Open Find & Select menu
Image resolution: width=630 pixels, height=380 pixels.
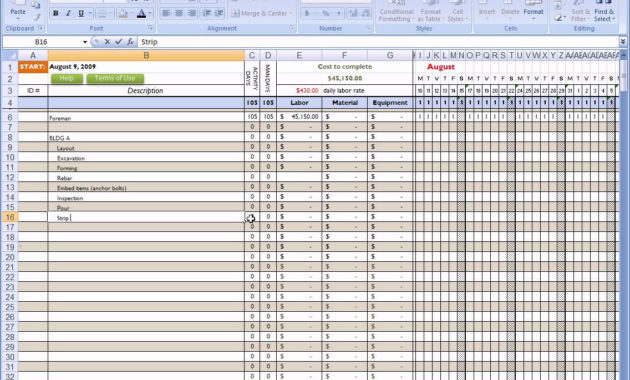coord(605,12)
